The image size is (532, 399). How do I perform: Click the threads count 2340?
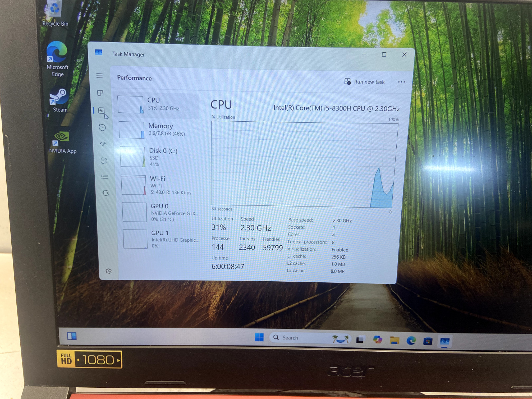(x=247, y=247)
